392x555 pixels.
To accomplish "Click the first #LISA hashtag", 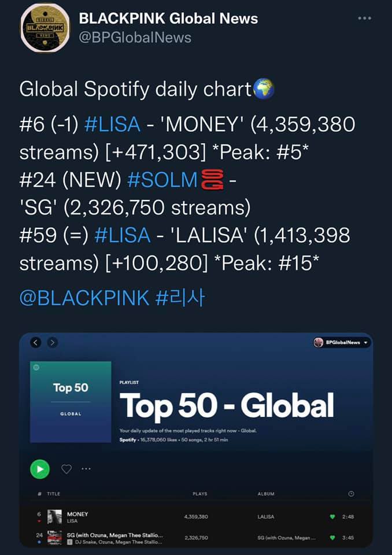I will (x=112, y=124).
